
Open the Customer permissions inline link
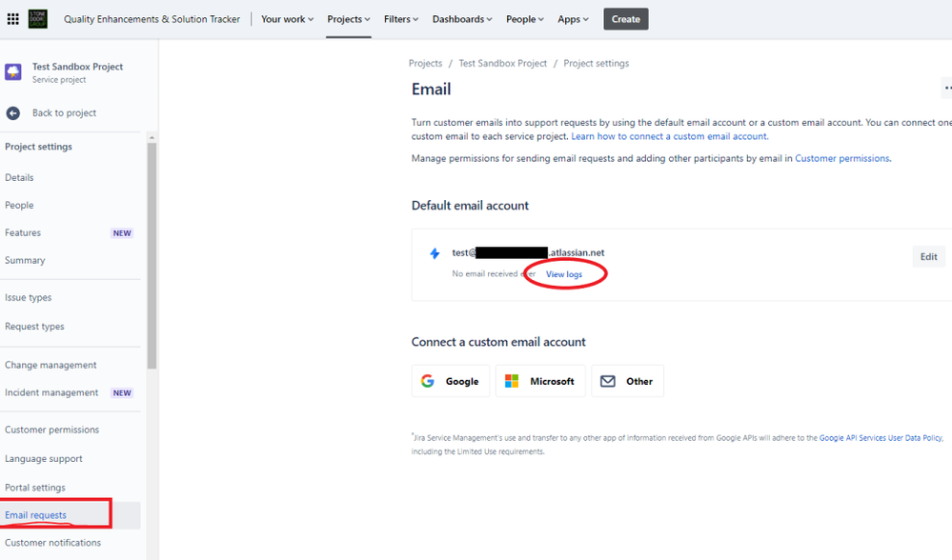coord(842,158)
